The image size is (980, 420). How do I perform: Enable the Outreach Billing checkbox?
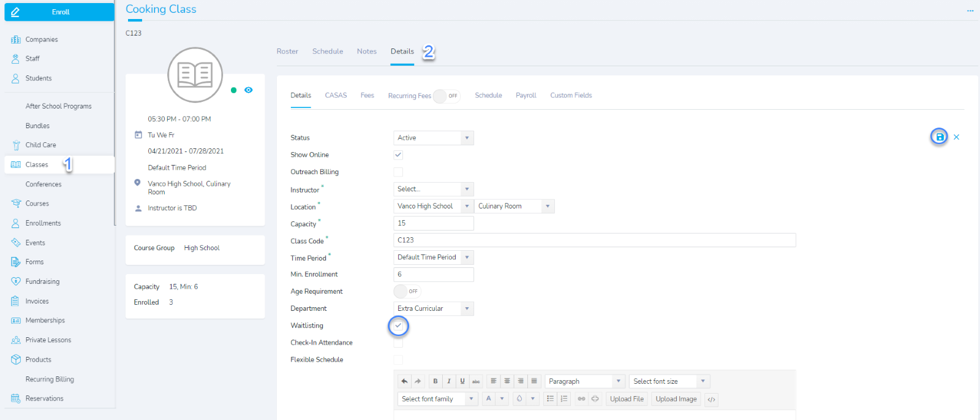coord(398,172)
